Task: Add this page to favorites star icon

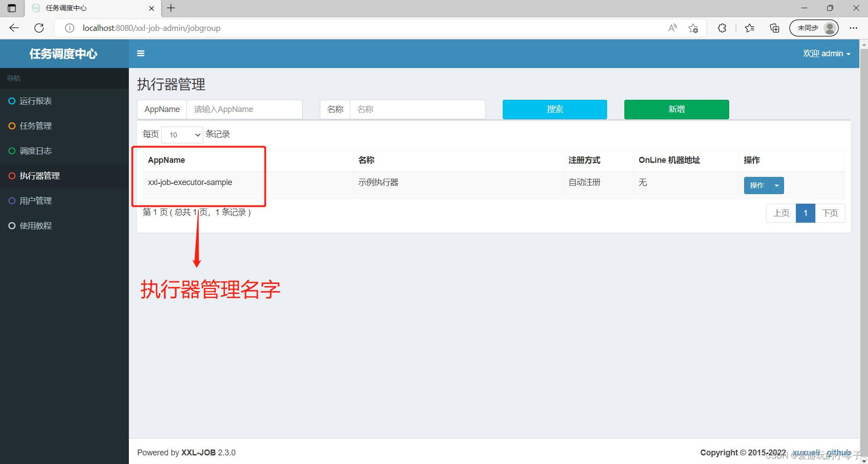Action: [x=693, y=28]
